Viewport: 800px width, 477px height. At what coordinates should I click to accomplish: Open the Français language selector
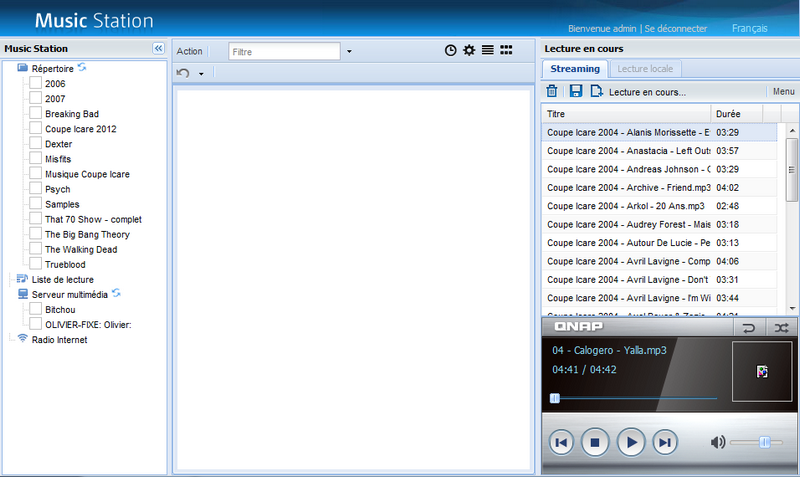749,29
